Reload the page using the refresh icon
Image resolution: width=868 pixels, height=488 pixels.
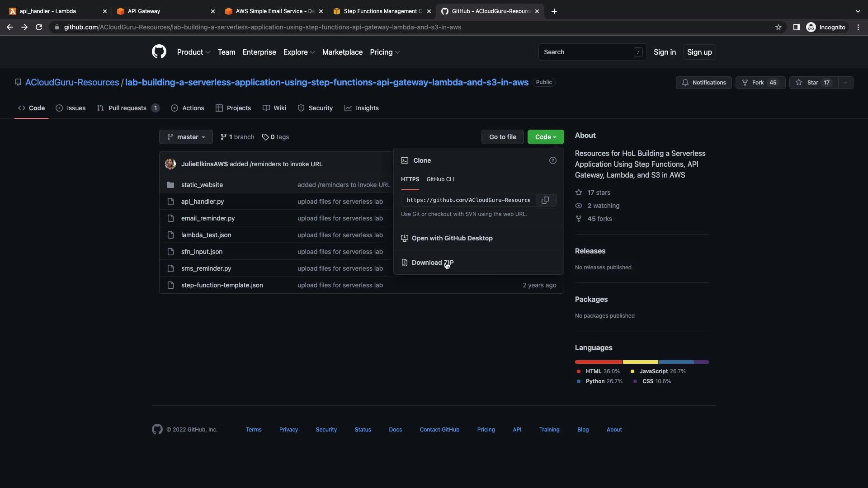point(39,27)
